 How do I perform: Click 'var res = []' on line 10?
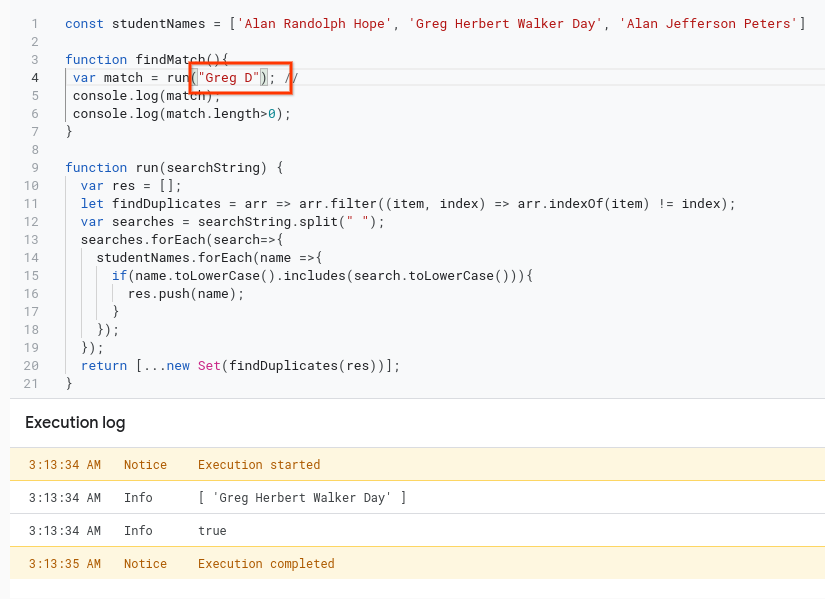127,186
